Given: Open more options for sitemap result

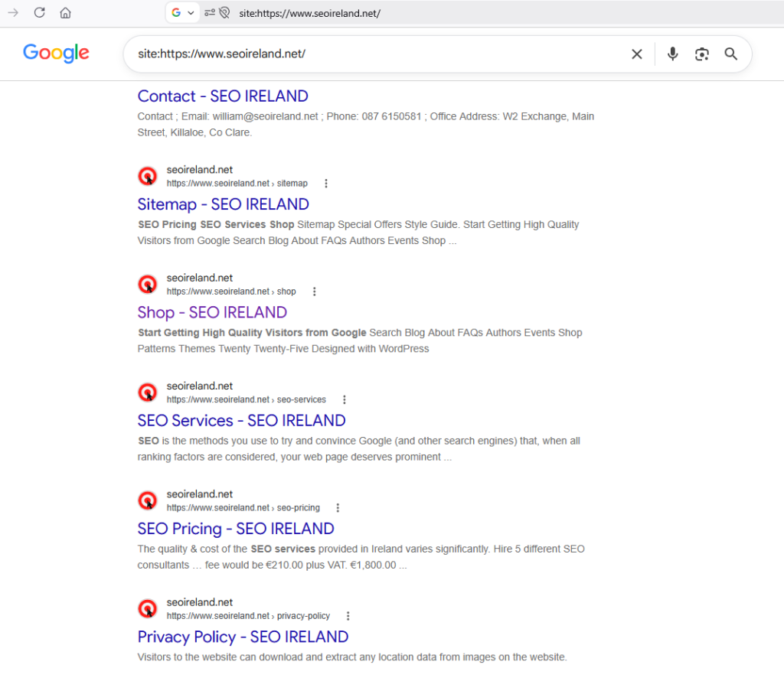Looking at the screenshot, I should click(326, 184).
